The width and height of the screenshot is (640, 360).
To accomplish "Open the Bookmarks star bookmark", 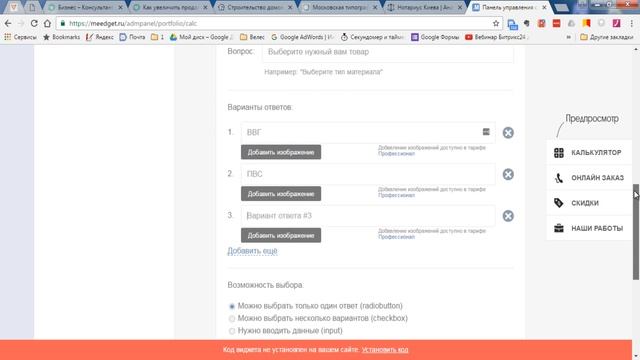I will (x=62, y=37).
